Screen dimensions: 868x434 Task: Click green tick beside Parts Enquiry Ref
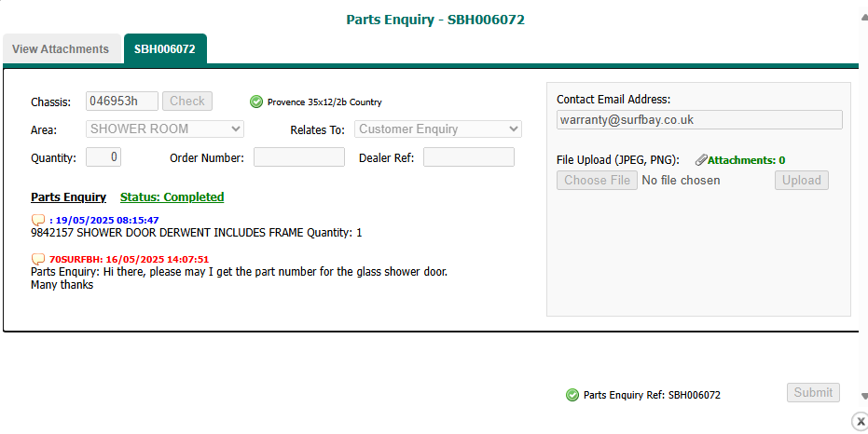click(x=572, y=395)
